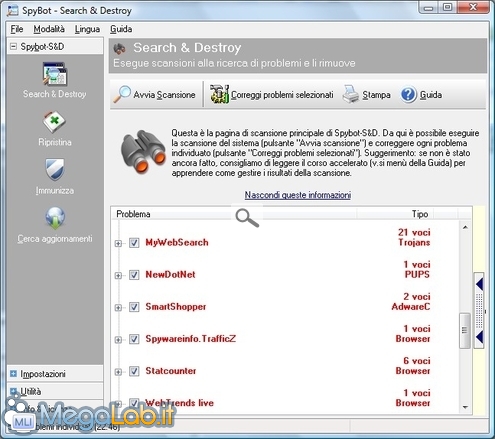Click the scroll down arrow of results list
The height and width of the screenshot is (439, 495).
(x=465, y=407)
